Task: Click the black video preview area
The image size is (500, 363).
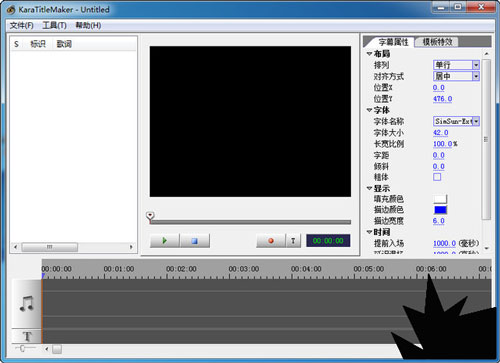Action: click(x=250, y=121)
